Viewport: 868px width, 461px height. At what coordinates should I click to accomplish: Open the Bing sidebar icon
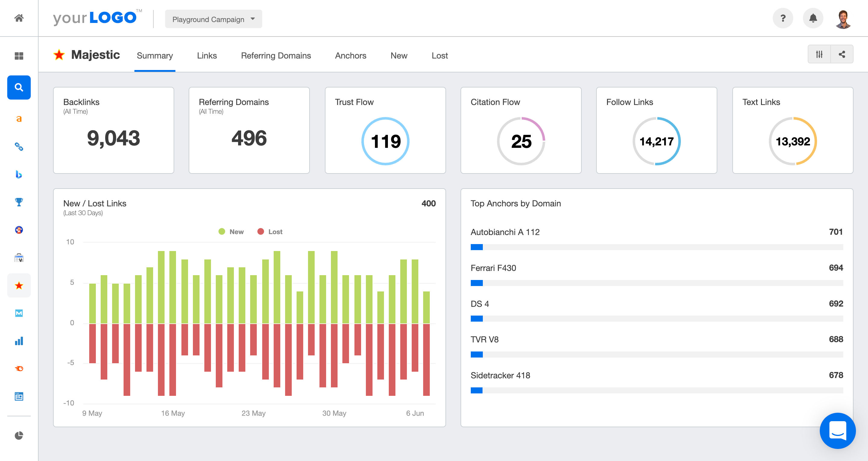pos(19,174)
